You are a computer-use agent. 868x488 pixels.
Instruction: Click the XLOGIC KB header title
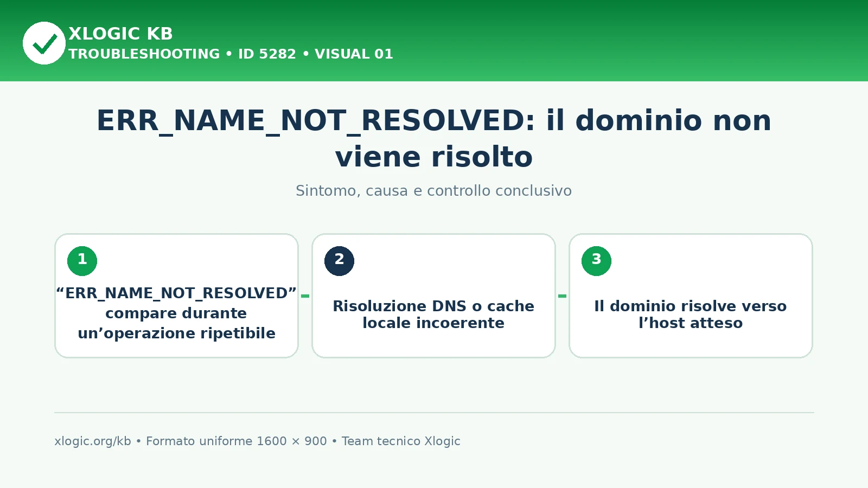coord(120,34)
